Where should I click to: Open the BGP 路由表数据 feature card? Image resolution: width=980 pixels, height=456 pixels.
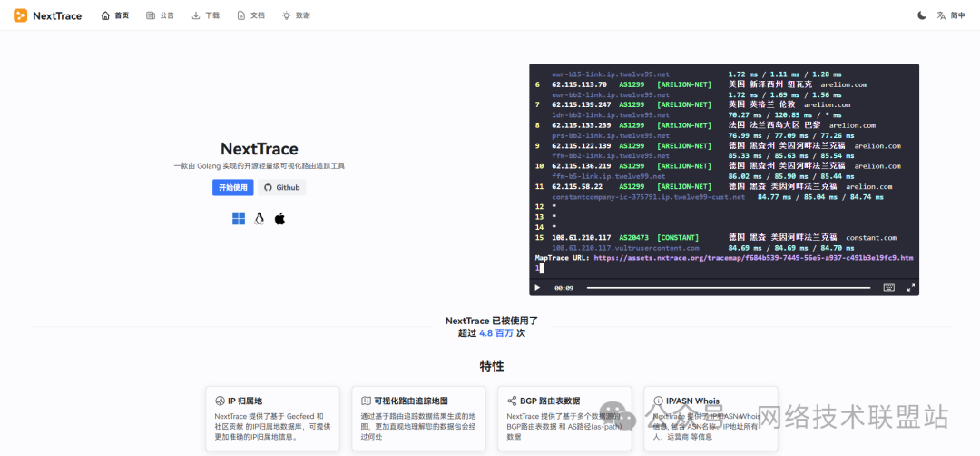(x=565, y=419)
